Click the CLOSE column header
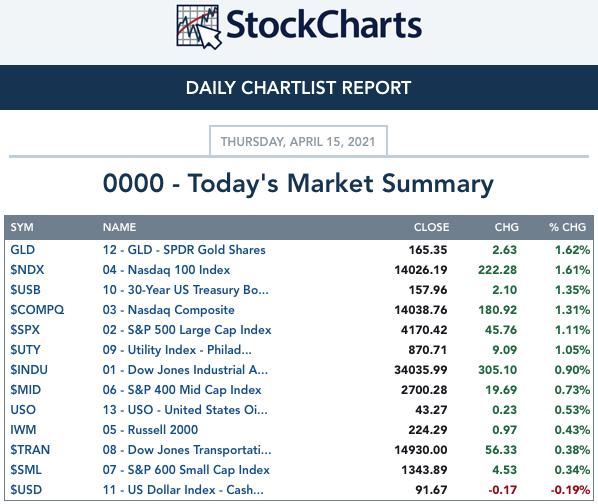Image resolution: width=598 pixels, height=504 pixels. 431,227
